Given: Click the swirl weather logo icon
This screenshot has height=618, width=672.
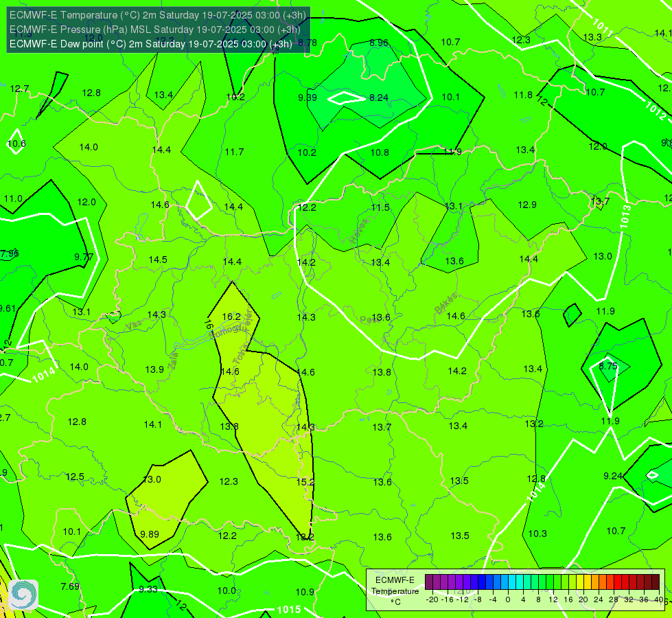Looking at the screenshot, I should [23, 595].
